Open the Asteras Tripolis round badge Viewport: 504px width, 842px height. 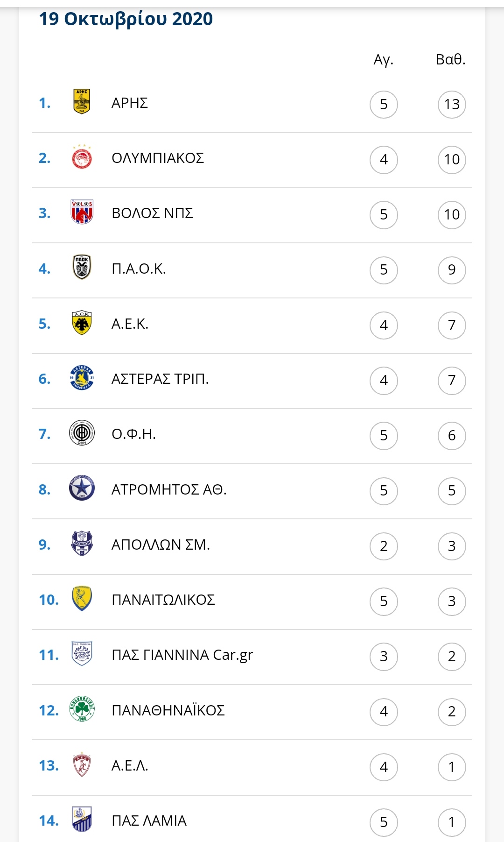[x=82, y=378]
